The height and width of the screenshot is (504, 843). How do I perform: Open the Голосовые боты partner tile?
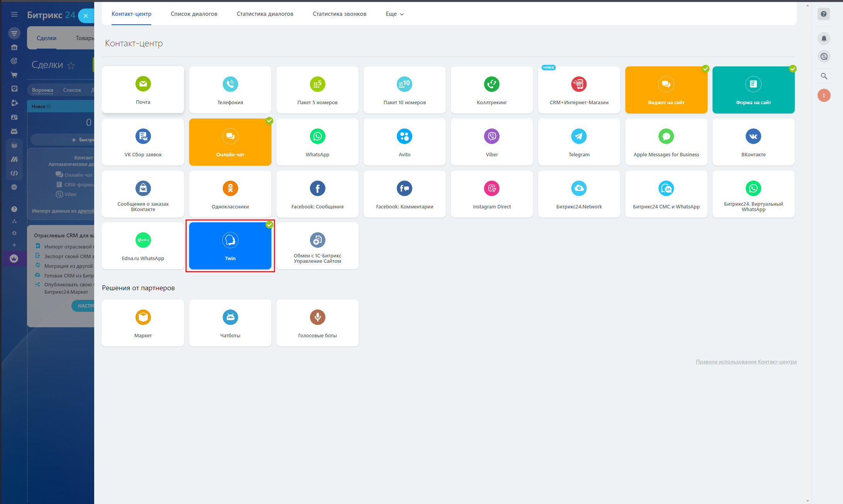coord(317,323)
